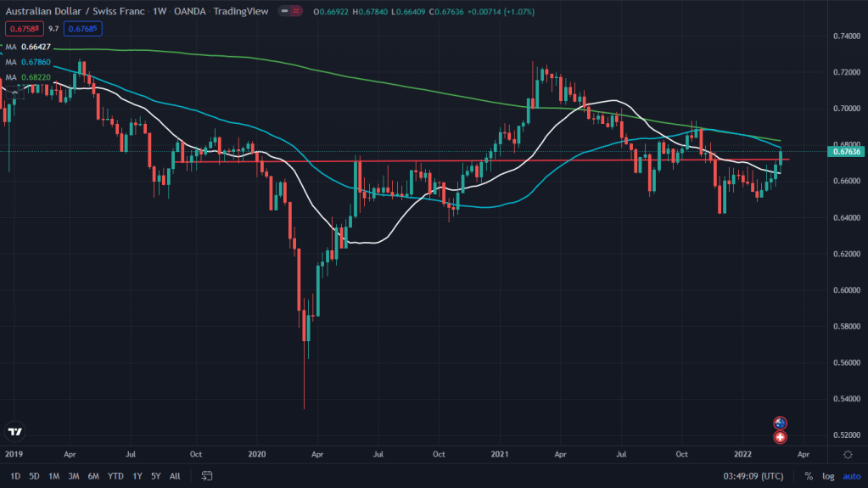868x488 pixels.
Task: Open chart settings gear icon
Action: [847, 454]
